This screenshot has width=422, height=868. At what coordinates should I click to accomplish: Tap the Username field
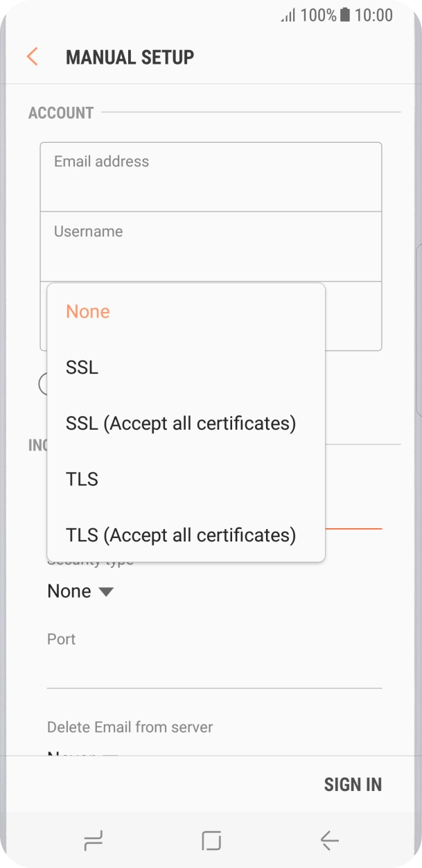pyautogui.click(x=211, y=248)
